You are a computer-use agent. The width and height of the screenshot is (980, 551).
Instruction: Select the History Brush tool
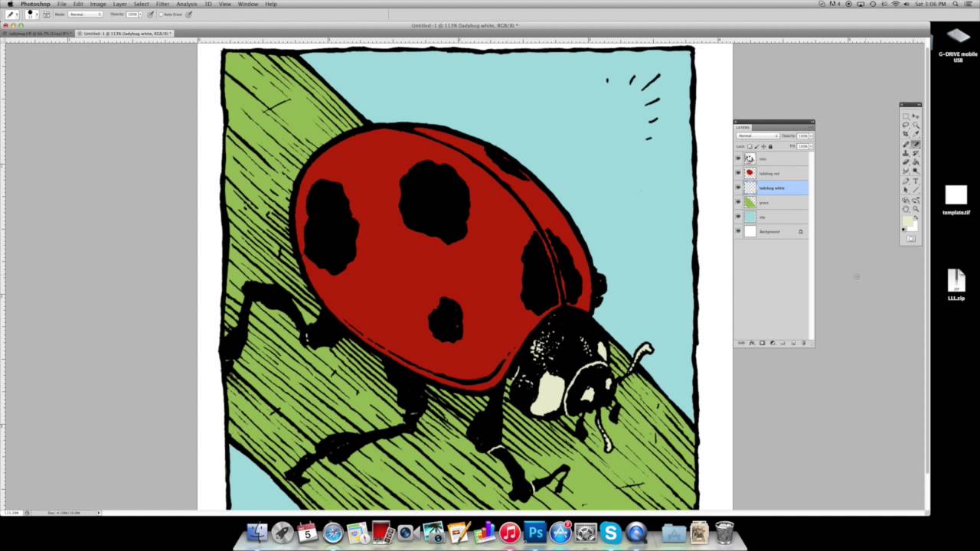point(916,153)
